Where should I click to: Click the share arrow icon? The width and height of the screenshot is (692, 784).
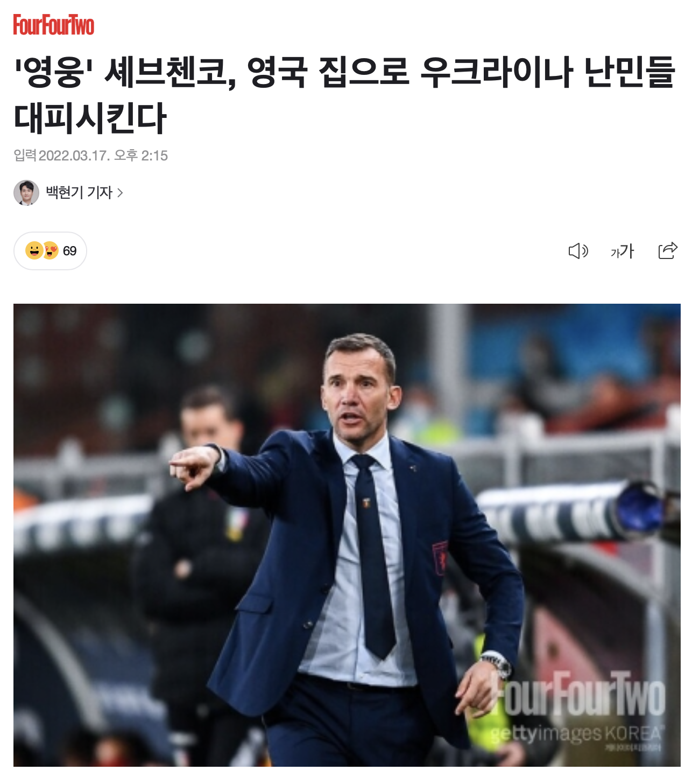668,250
